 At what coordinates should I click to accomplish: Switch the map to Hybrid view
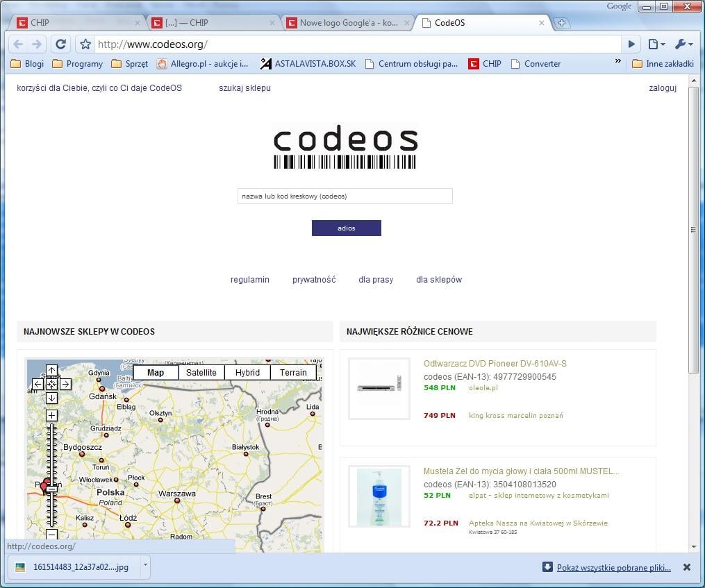[247, 373]
